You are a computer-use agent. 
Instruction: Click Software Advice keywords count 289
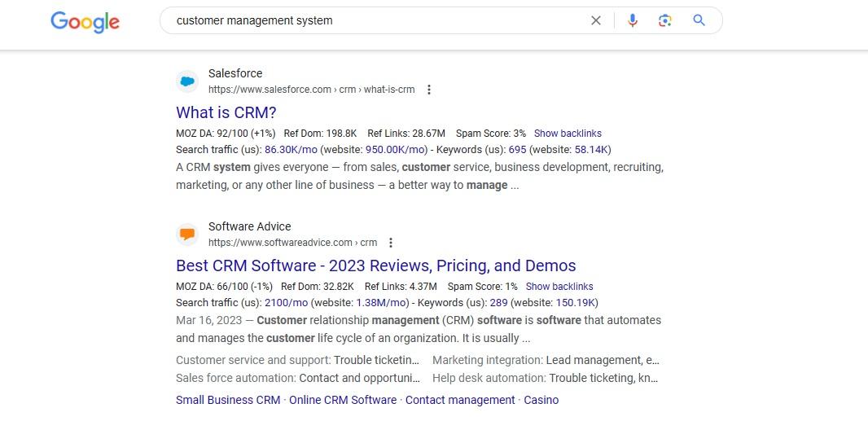tap(499, 303)
